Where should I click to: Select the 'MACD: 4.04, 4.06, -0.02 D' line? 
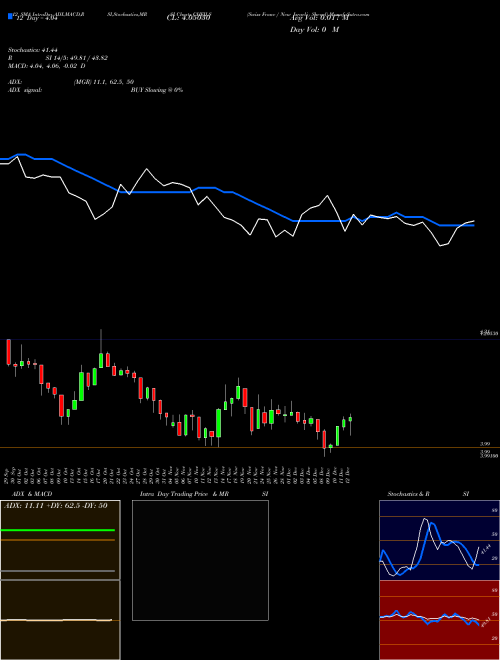[47, 66]
